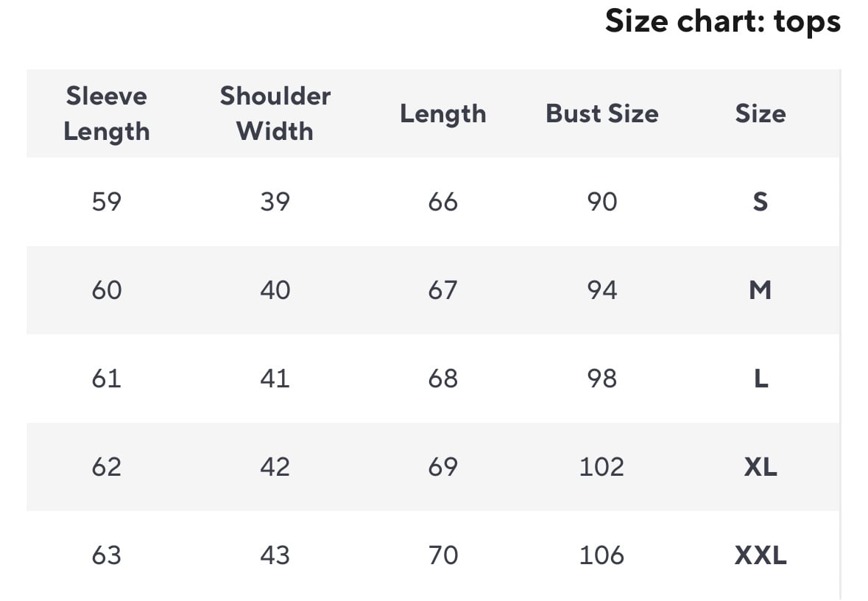Click the size XXL cell

coord(760,555)
